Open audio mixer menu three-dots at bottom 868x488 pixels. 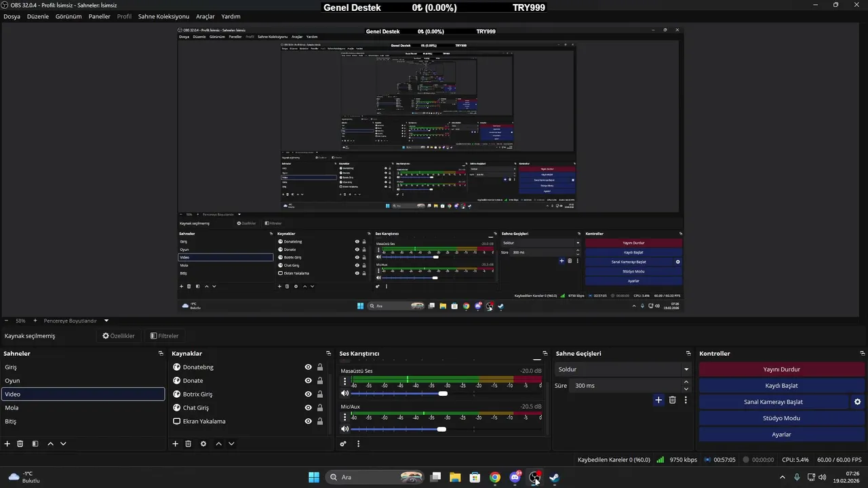[358, 444]
